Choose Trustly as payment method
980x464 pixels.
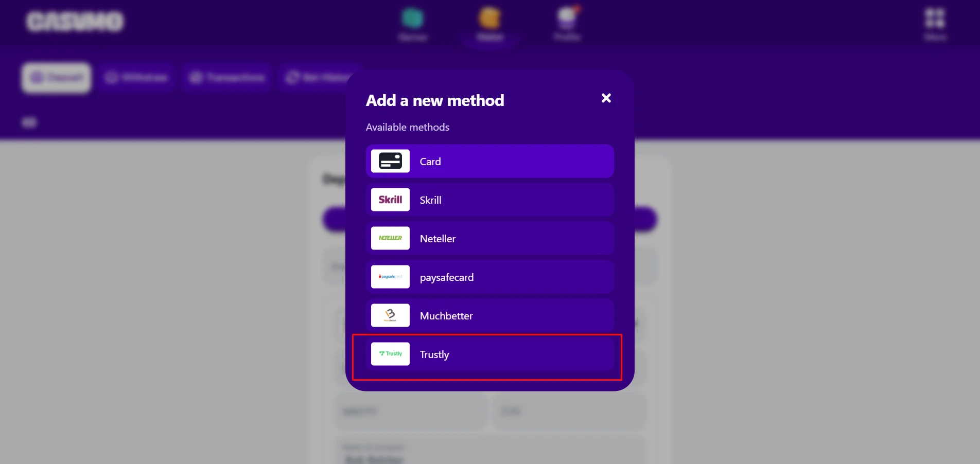tap(490, 354)
